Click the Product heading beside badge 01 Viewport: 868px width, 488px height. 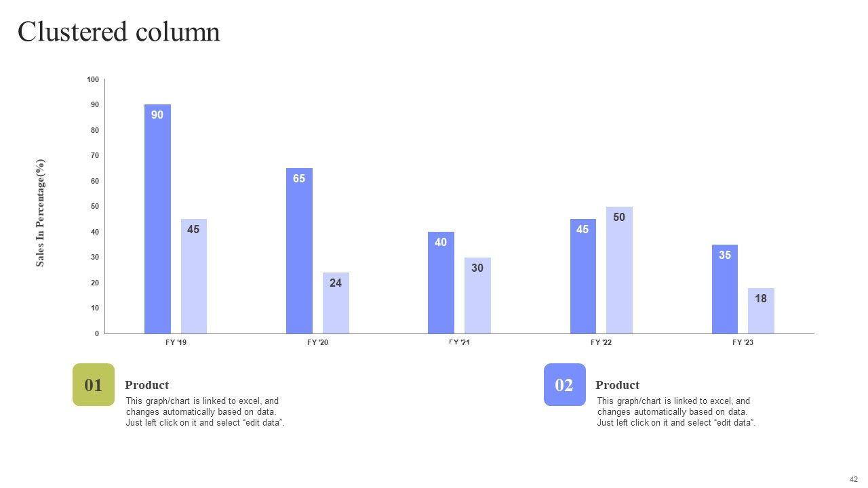pyautogui.click(x=146, y=385)
